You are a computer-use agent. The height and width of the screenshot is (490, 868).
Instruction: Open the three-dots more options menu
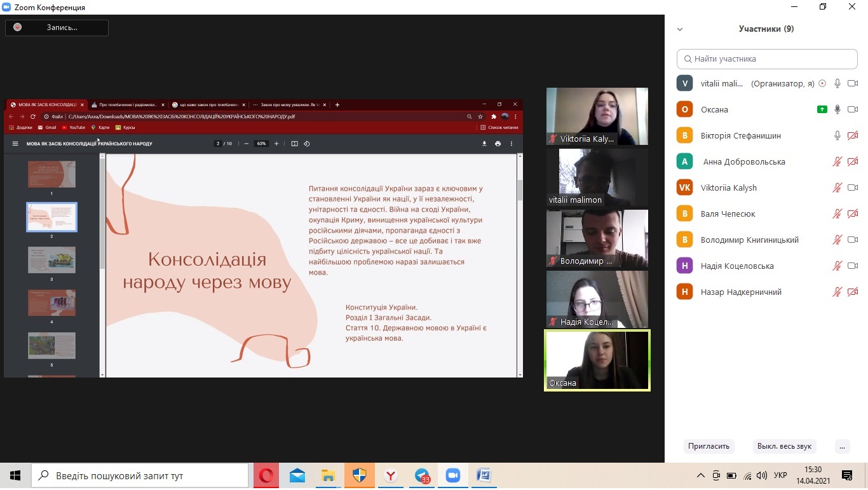click(842, 446)
